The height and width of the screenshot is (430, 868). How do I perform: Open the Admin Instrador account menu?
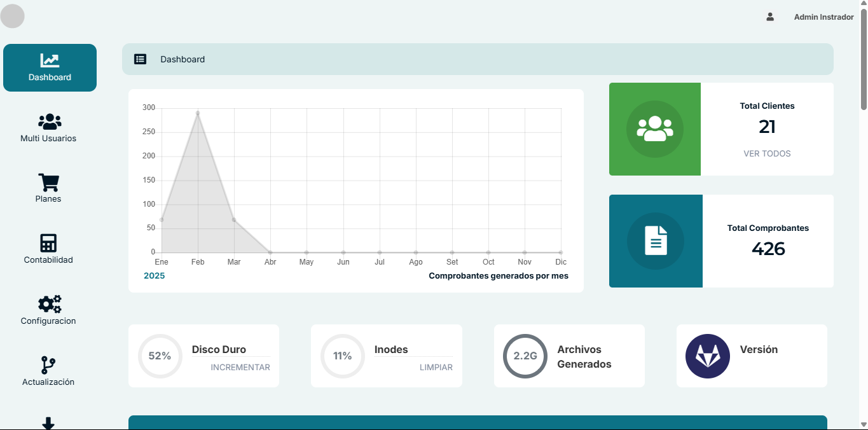click(x=823, y=17)
